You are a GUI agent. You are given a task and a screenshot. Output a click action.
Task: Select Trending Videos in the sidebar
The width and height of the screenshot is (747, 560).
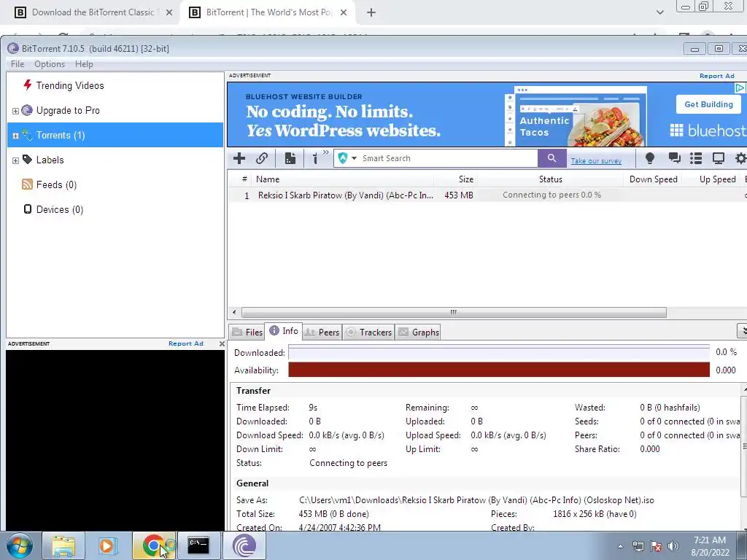pyautogui.click(x=70, y=86)
